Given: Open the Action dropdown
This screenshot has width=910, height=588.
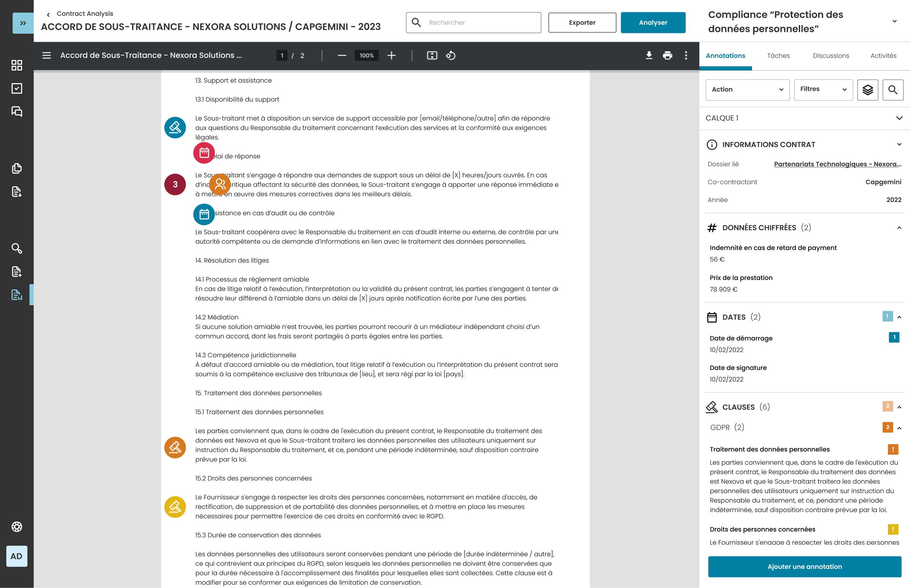Looking at the screenshot, I should [x=747, y=90].
